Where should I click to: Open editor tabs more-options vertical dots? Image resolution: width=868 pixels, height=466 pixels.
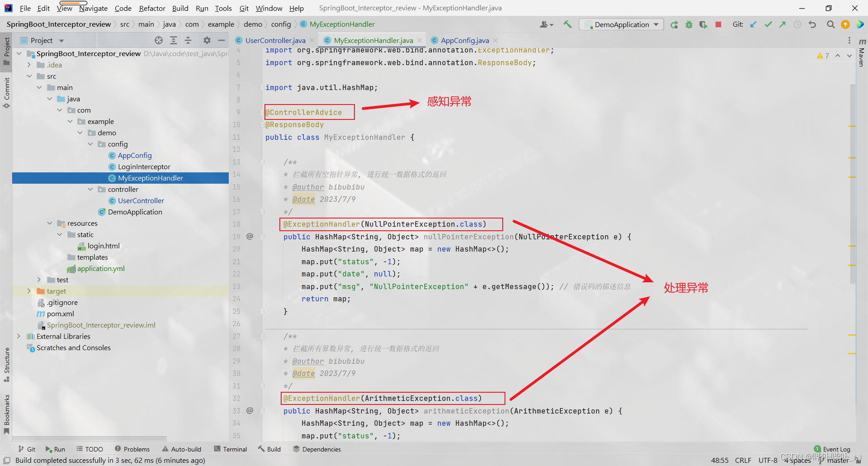click(849, 40)
